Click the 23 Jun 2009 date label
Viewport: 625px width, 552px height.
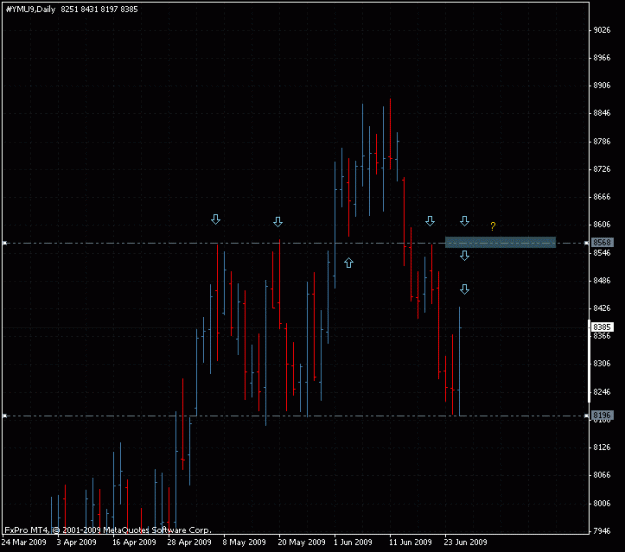pyautogui.click(x=465, y=542)
